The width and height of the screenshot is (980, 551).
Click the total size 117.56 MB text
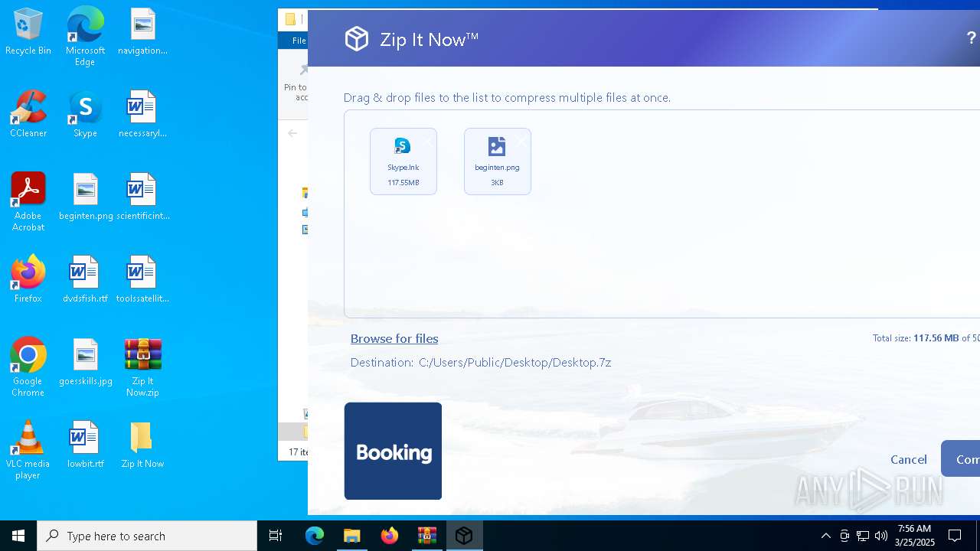pyautogui.click(x=936, y=337)
